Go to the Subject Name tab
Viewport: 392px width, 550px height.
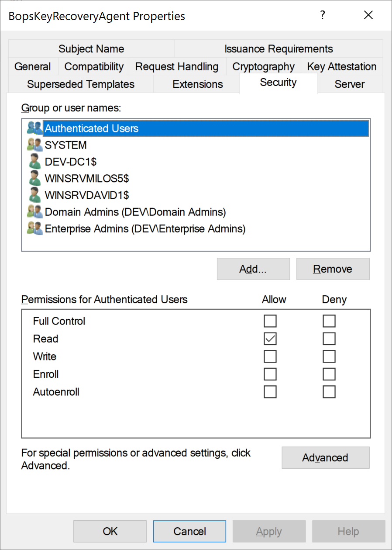click(x=91, y=49)
